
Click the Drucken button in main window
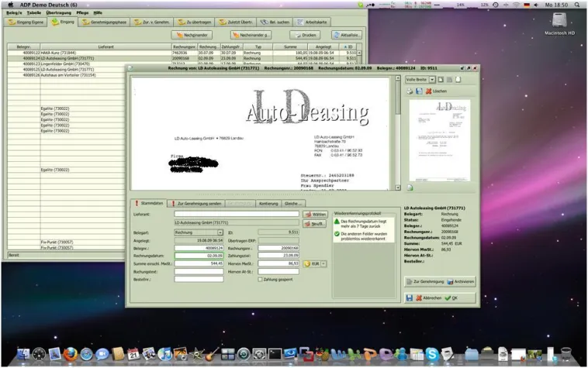pyautogui.click(x=305, y=35)
